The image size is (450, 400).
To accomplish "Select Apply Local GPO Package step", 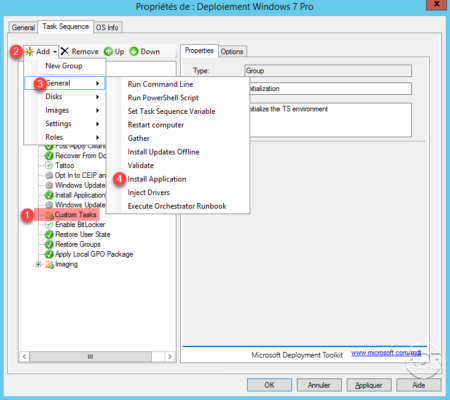I will pyautogui.click(x=94, y=254).
